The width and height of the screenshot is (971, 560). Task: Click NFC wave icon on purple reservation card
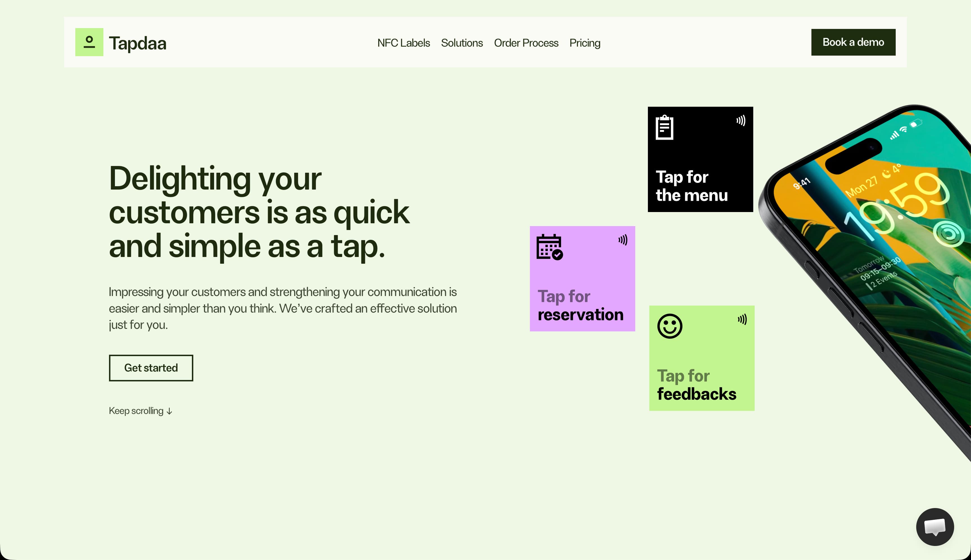[622, 240]
